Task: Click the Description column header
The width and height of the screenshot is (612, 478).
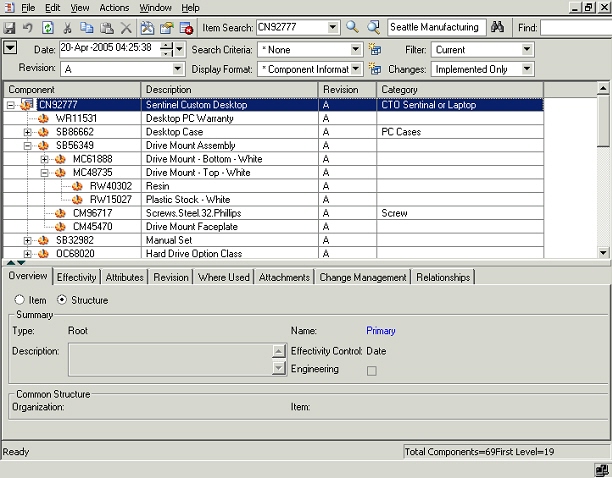Action: pos(230,89)
